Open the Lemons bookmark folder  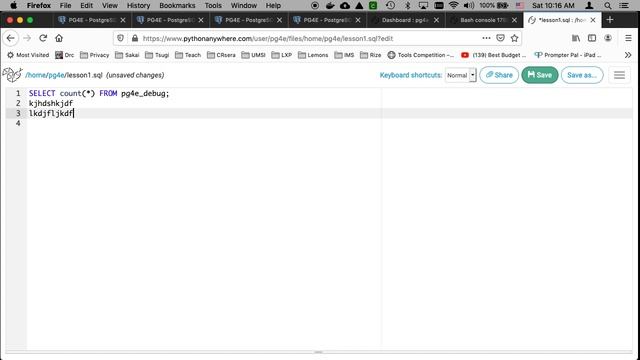313,55
